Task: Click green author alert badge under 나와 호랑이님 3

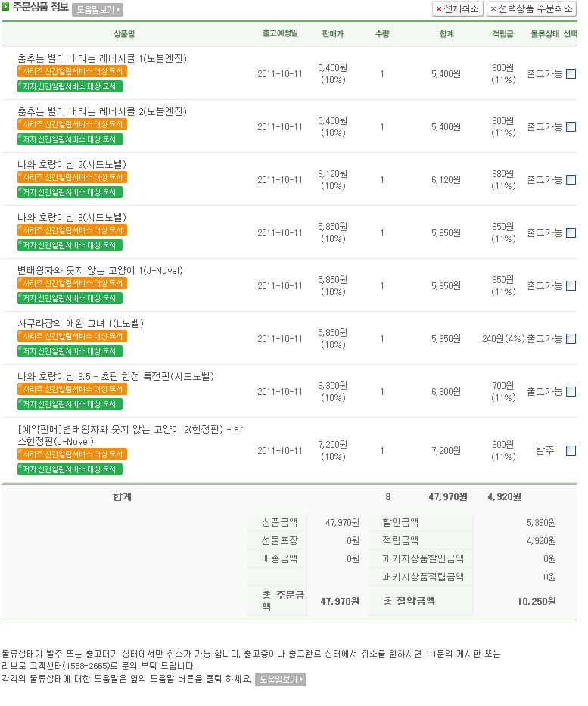Action: tap(70, 245)
